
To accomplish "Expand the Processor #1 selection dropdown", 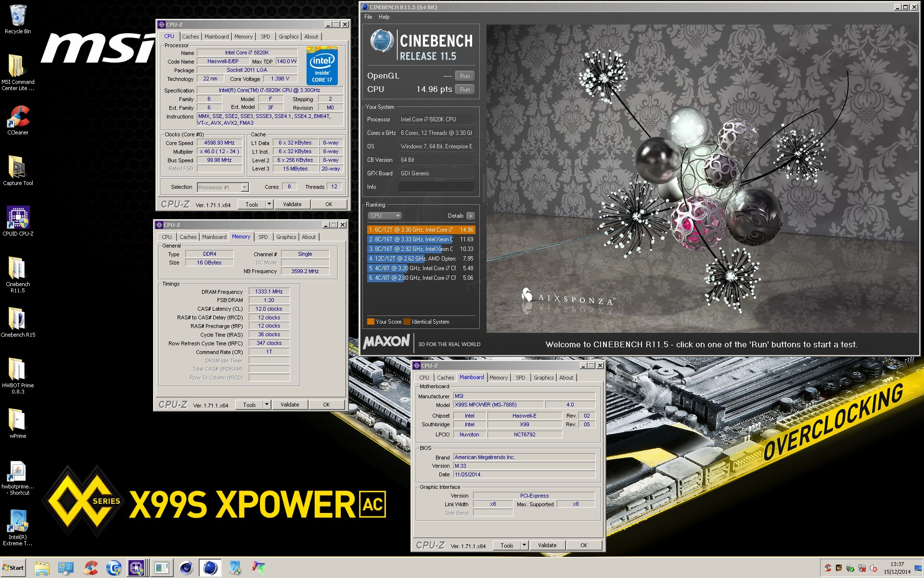I will pyautogui.click(x=244, y=187).
